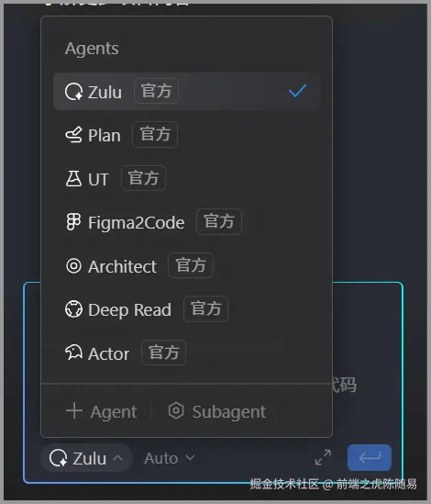Open the Auto model dropdown
The height and width of the screenshot is (504, 431).
(x=170, y=458)
